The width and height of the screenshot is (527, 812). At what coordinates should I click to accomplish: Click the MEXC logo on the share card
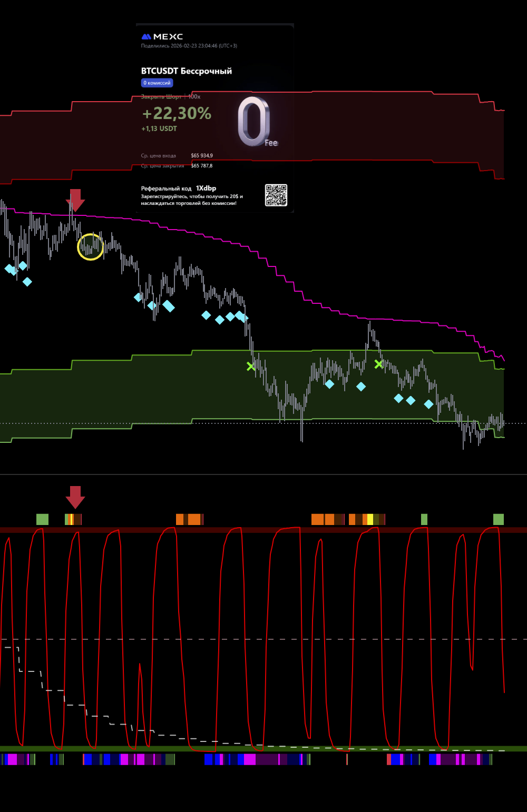(x=162, y=37)
